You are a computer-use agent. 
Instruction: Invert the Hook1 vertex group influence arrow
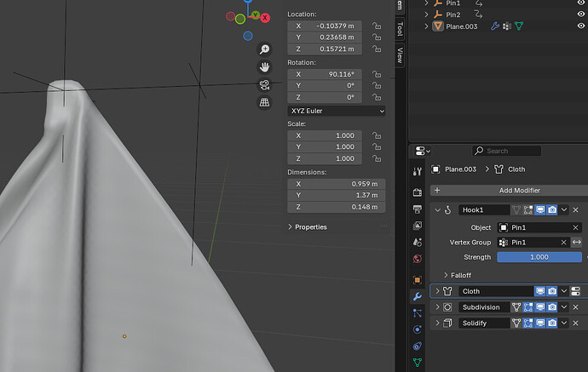point(577,243)
